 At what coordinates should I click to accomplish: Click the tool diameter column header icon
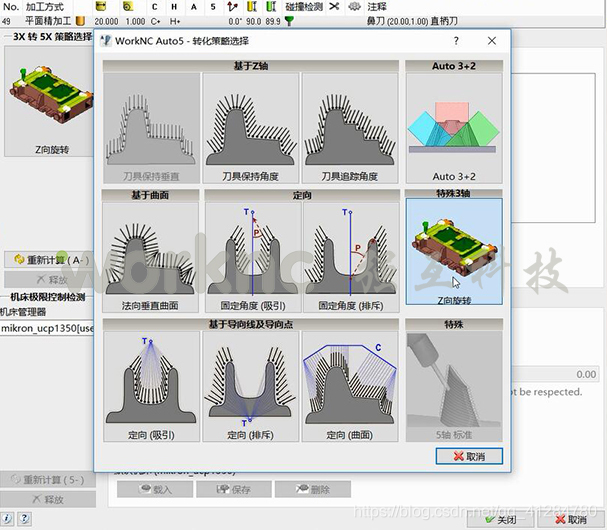coord(101,6)
